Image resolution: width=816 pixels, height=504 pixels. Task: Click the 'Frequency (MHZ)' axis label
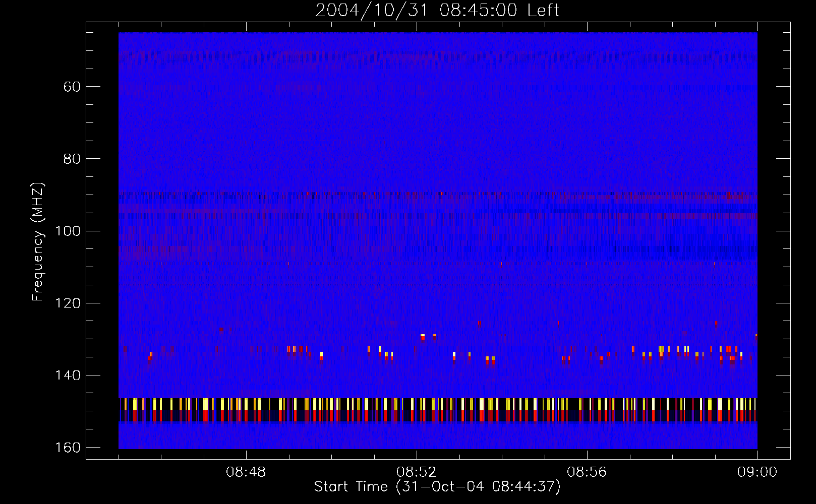coord(38,242)
